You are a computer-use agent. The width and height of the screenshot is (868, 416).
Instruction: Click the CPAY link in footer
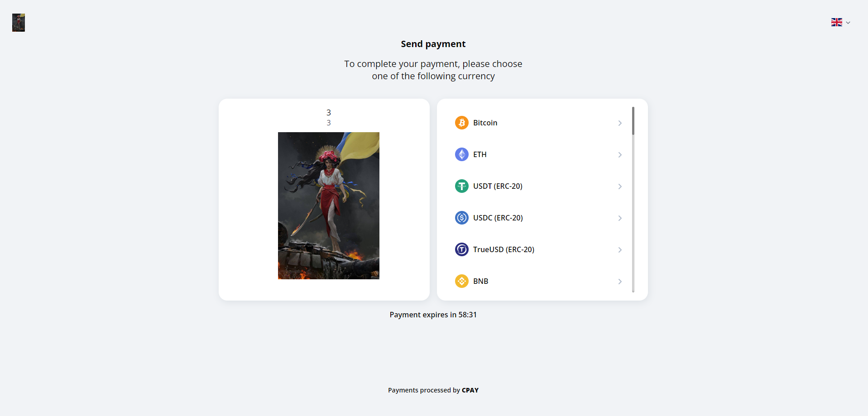[x=470, y=390]
